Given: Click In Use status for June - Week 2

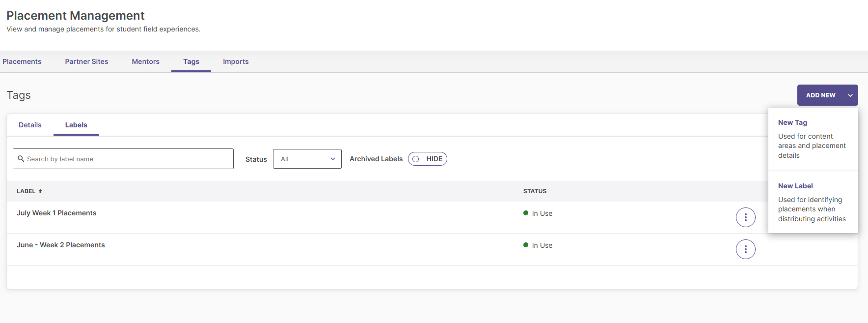Looking at the screenshot, I should (x=538, y=245).
